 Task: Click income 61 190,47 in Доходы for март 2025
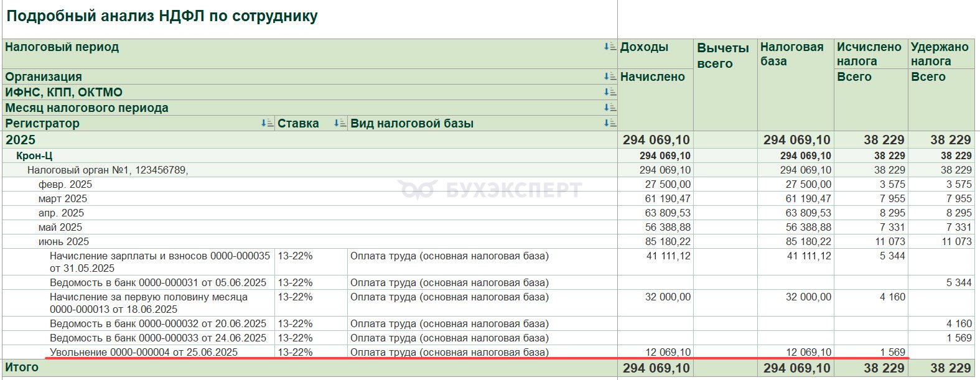(x=668, y=198)
